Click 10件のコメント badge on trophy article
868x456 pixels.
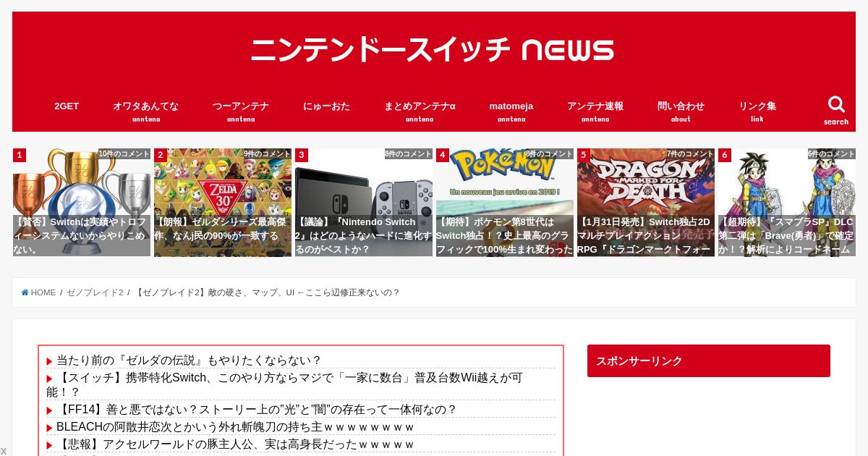click(x=124, y=154)
